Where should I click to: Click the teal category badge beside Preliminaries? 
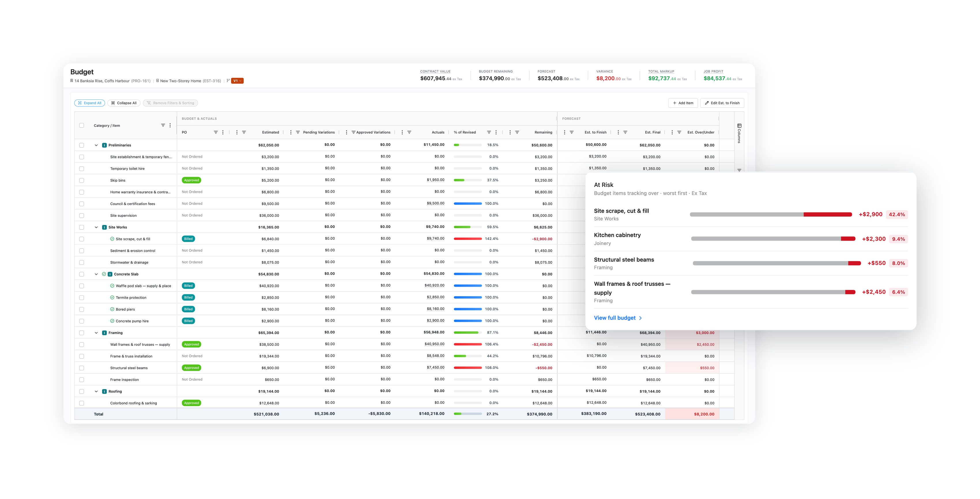tap(105, 145)
